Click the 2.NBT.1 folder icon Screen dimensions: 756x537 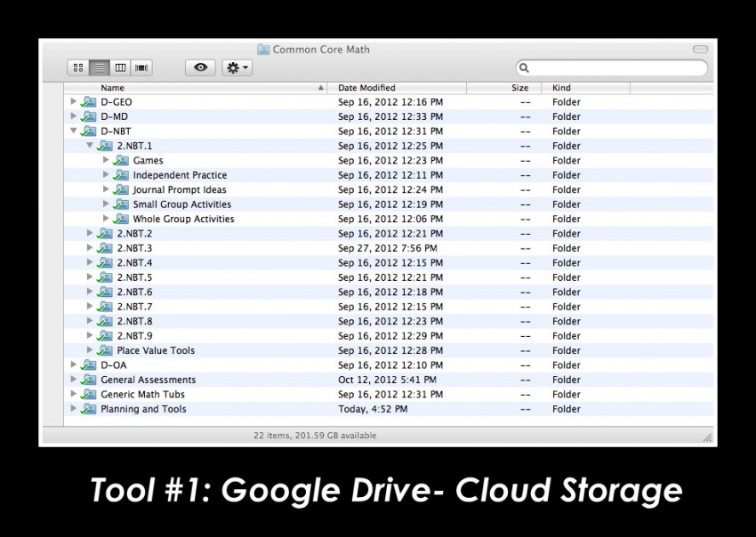tap(105, 146)
